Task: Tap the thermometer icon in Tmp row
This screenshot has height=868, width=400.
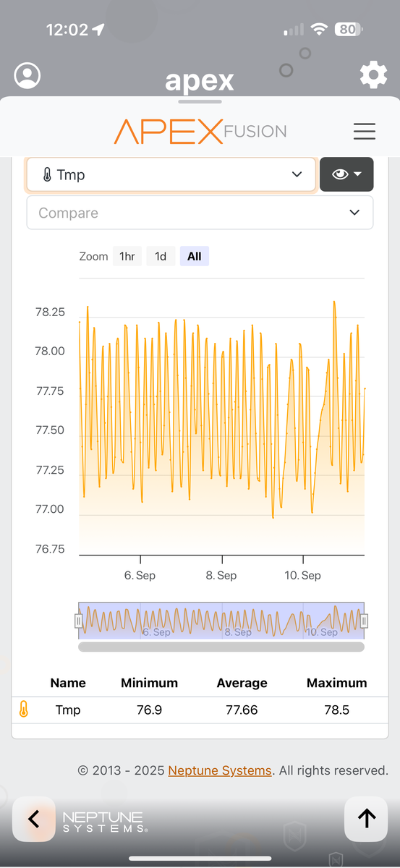Action: 23,710
